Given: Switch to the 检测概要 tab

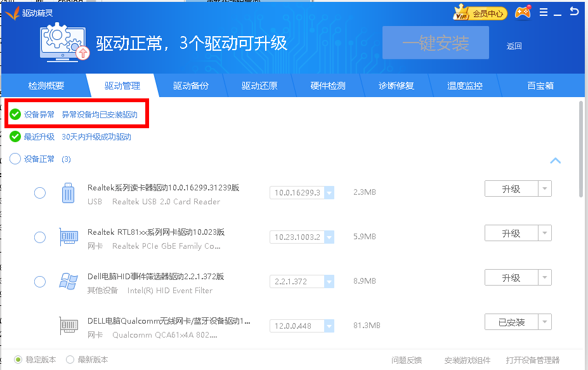Looking at the screenshot, I should pyautogui.click(x=46, y=86).
